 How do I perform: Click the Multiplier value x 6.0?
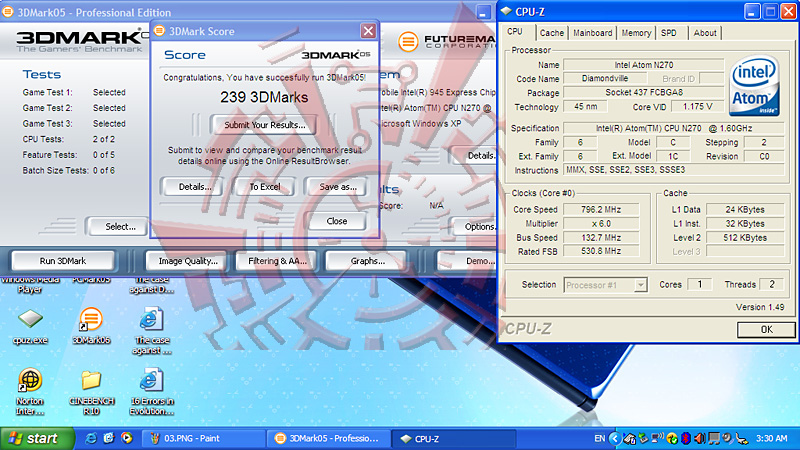pyautogui.click(x=601, y=223)
